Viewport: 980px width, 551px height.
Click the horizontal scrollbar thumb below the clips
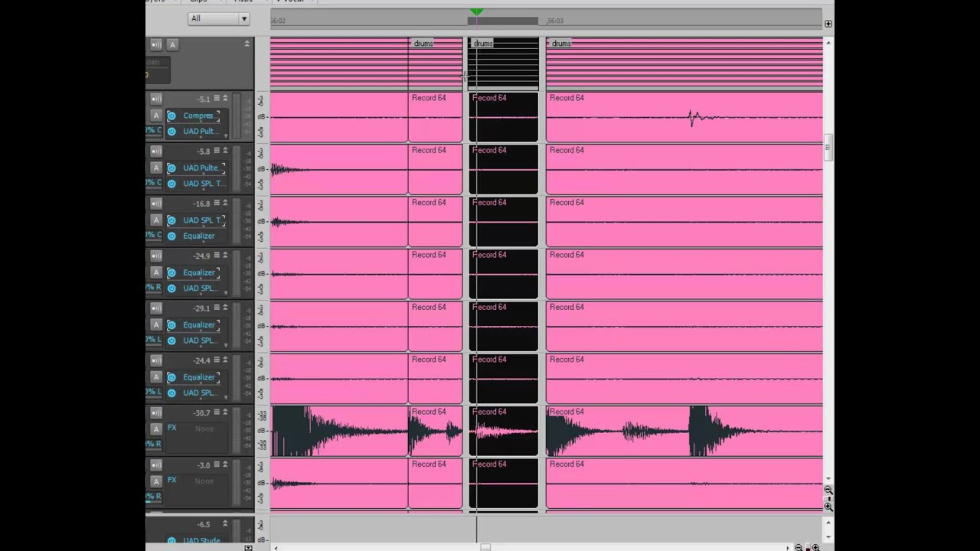tap(485, 547)
